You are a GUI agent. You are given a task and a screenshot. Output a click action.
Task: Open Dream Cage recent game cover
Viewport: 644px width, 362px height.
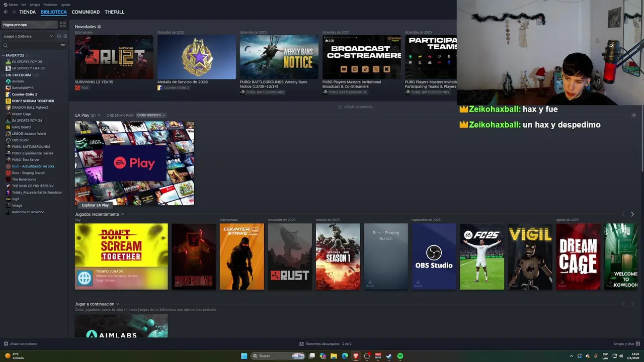coord(578,256)
